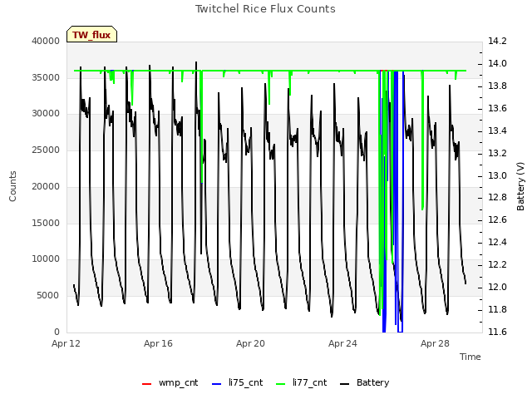Click the 25000 counts tick label
Screen dimensions: 532x399
coord(46,150)
